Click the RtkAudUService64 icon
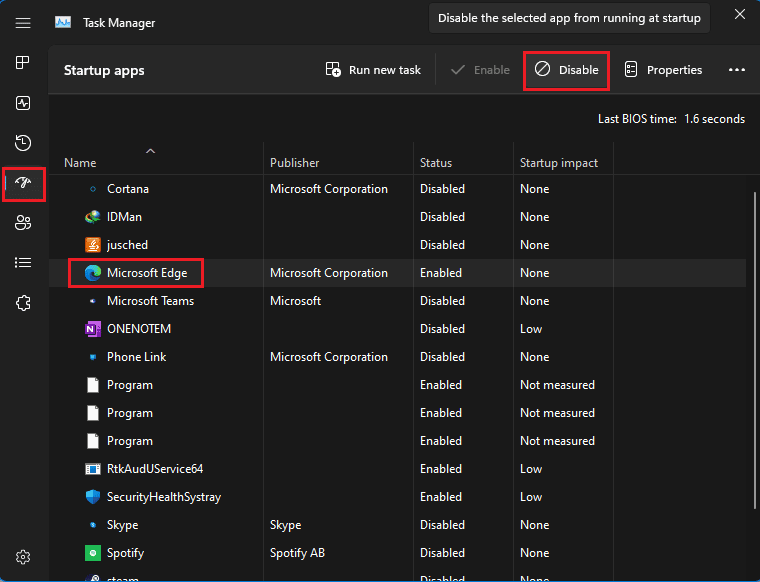This screenshot has width=760, height=582. tap(93, 469)
